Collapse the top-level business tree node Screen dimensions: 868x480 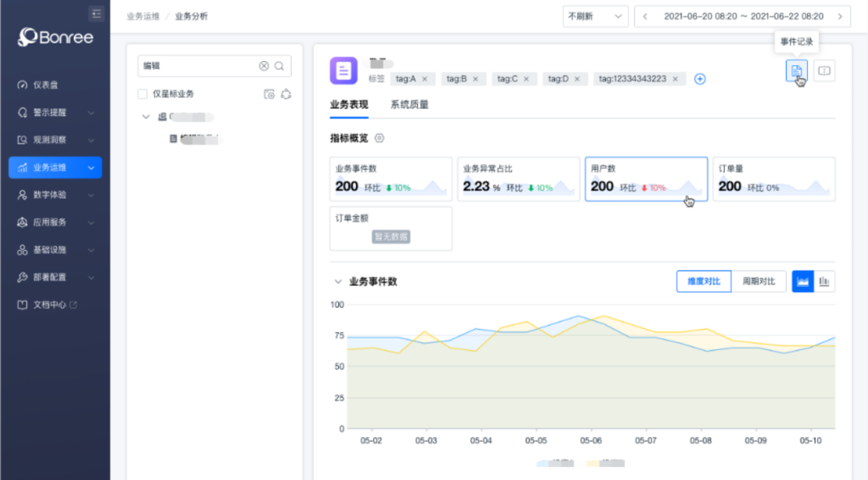tap(145, 116)
